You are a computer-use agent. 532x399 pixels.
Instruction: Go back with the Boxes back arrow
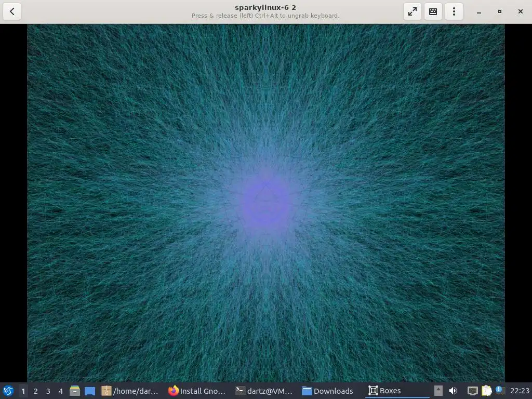tap(12, 11)
